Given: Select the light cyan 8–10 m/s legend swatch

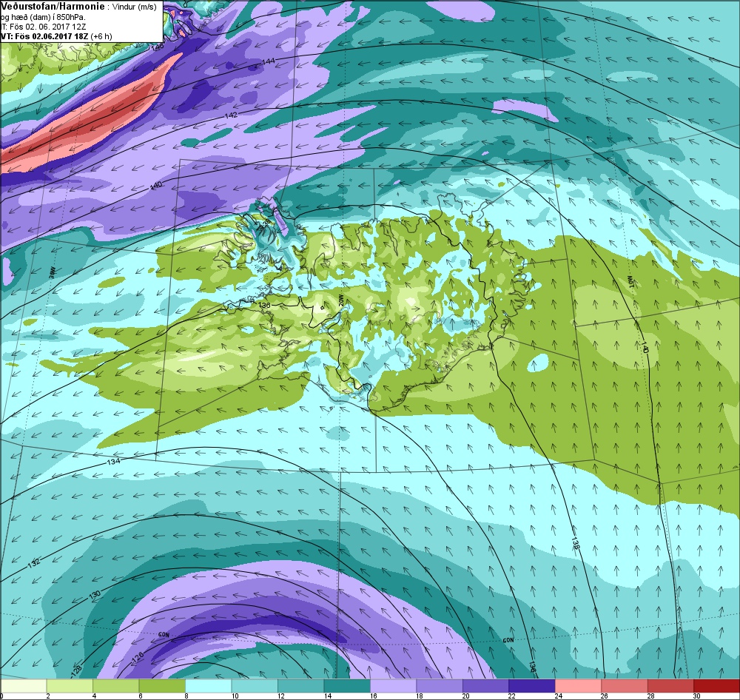Looking at the screenshot, I should click(x=209, y=686).
